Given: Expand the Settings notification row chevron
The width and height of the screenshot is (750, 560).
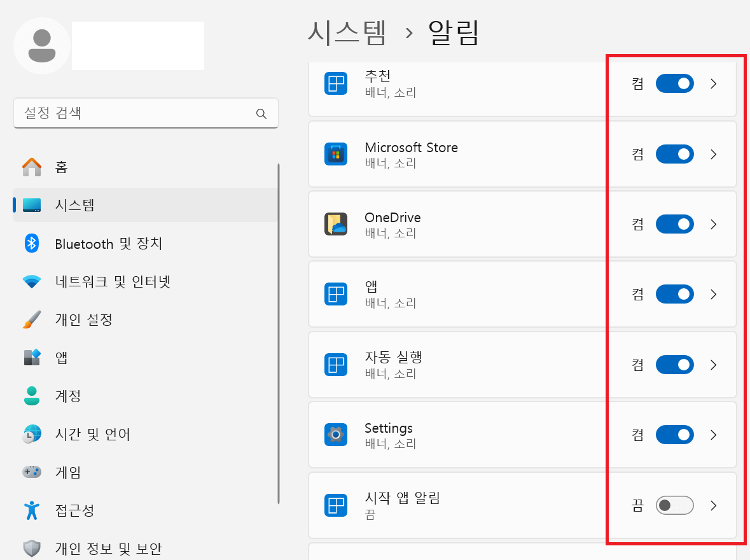Looking at the screenshot, I should tap(713, 435).
